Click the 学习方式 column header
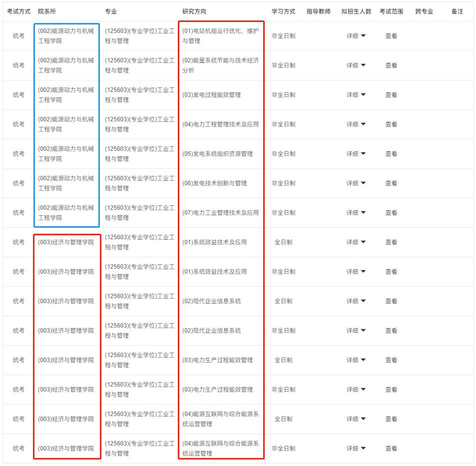The image size is (476, 466). pos(283,11)
